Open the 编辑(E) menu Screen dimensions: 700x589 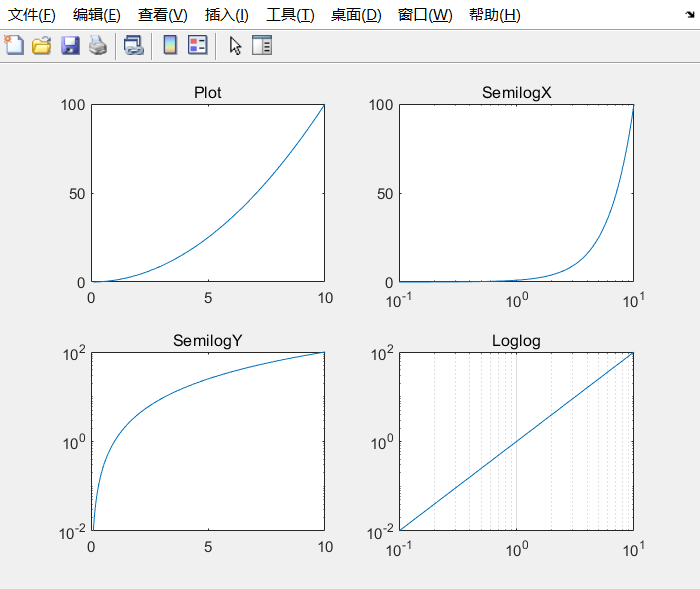[96, 15]
